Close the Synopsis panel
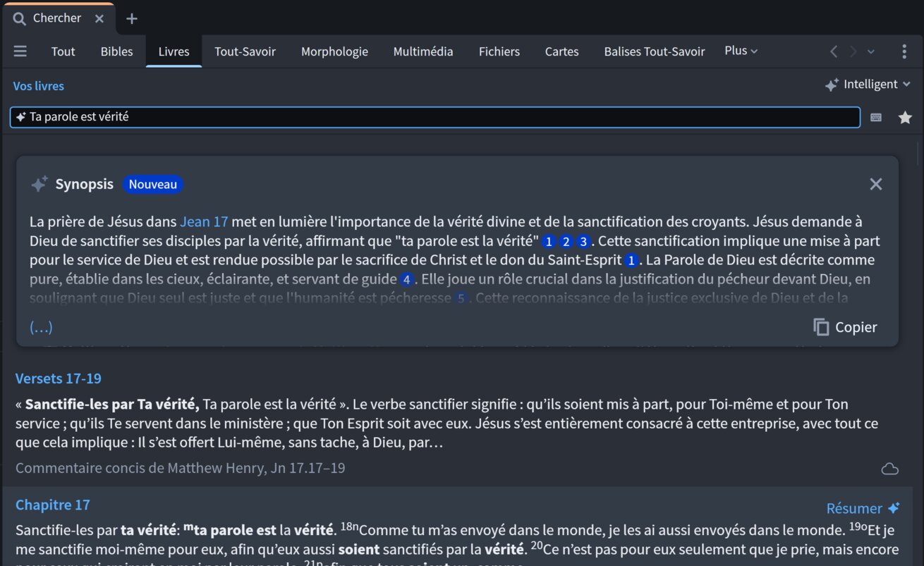924x566 pixels. coord(875,184)
